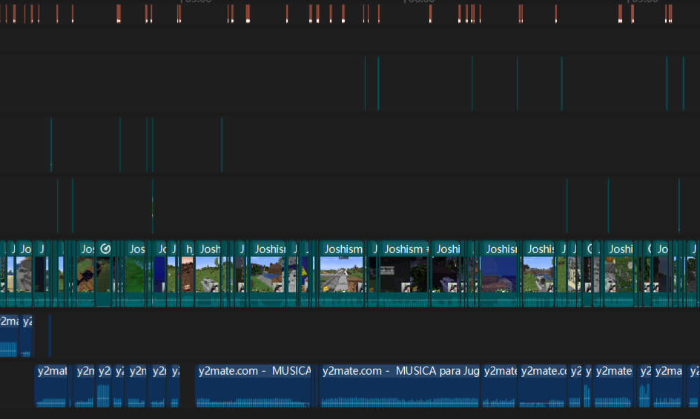Click the rightmost orange marker on the ruler
Viewport: 700px width, 419px height.
[x=671, y=13]
